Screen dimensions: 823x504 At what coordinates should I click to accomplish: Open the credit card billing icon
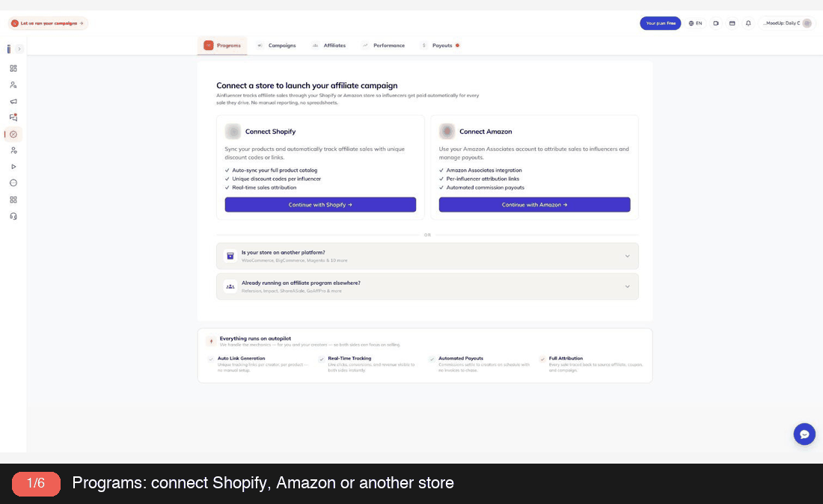732,23
